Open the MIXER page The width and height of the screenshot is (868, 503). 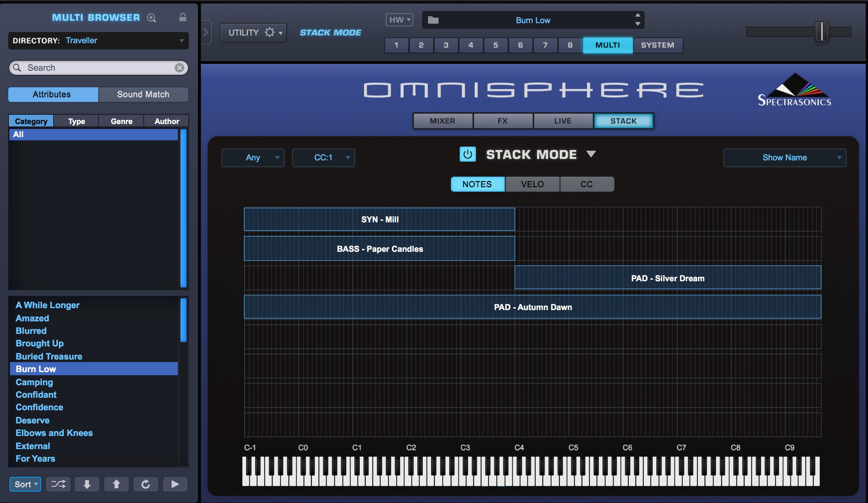point(443,121)
